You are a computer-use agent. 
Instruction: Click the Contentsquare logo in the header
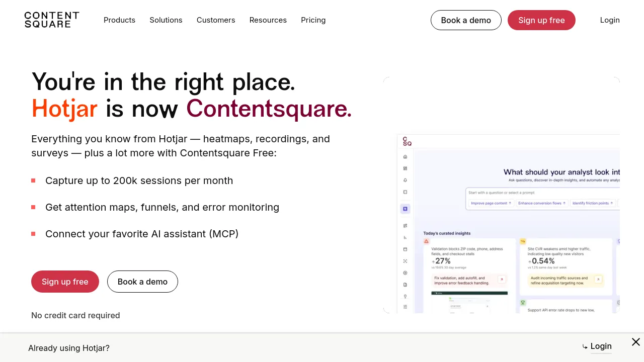pos(52,20)
